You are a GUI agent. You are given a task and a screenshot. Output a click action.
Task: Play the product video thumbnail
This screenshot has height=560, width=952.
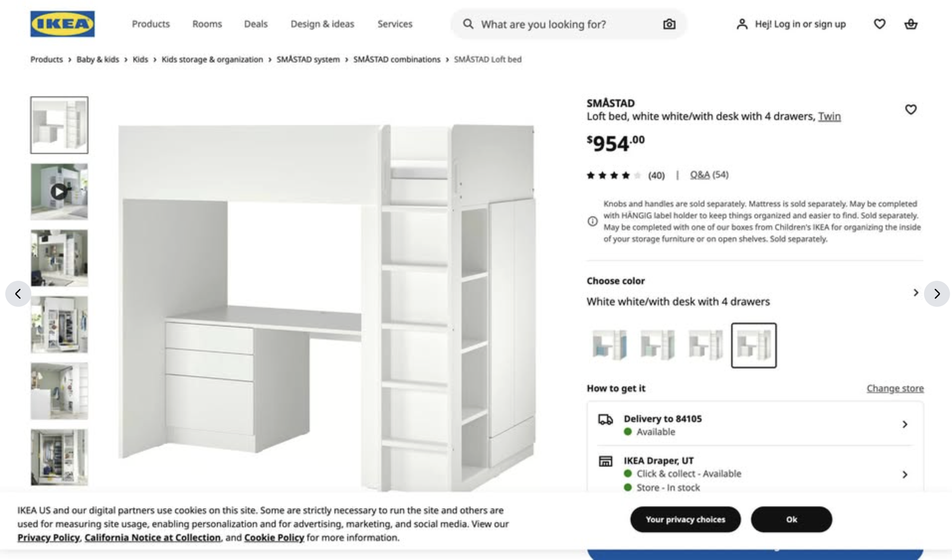pyautogui.click(x=59, y=191)
